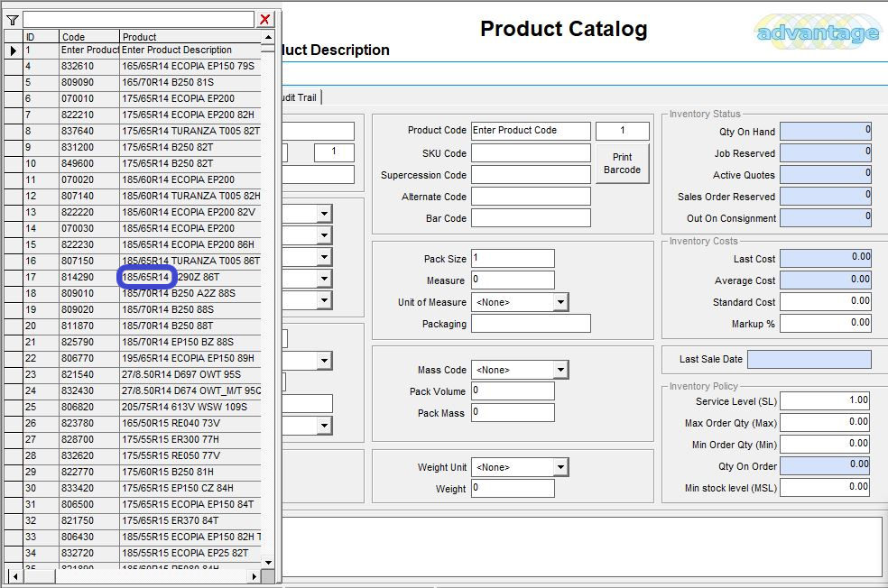Click the Service Level (SL) field
888x588 pixels.
[825, 400]
